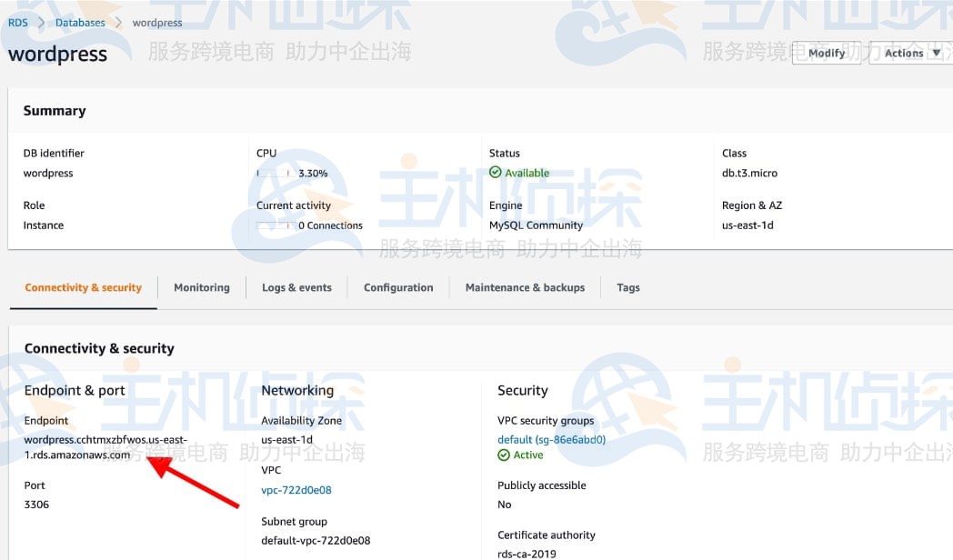The height and width of the screenshot is (560, 953).
Task: Select the wordpress endpoint address text
Action: (x=105, y=447)
